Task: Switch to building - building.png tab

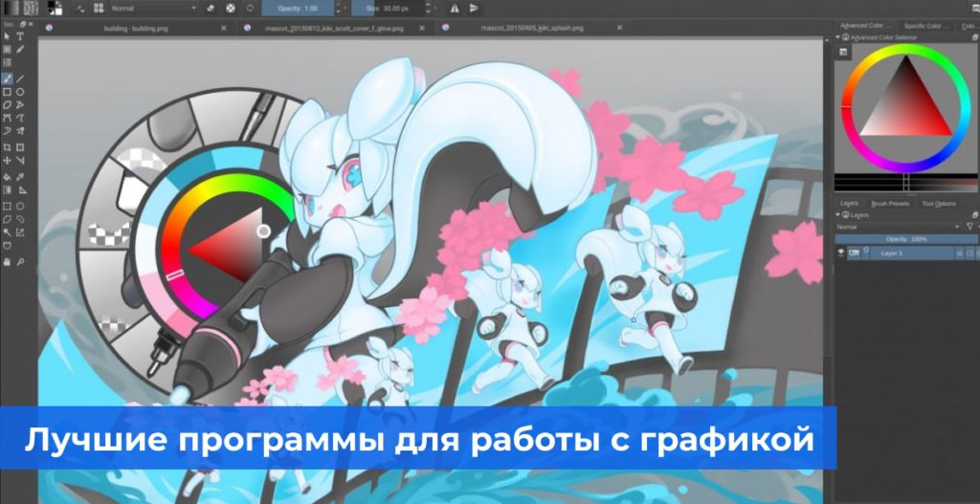Action: [136, 28]
